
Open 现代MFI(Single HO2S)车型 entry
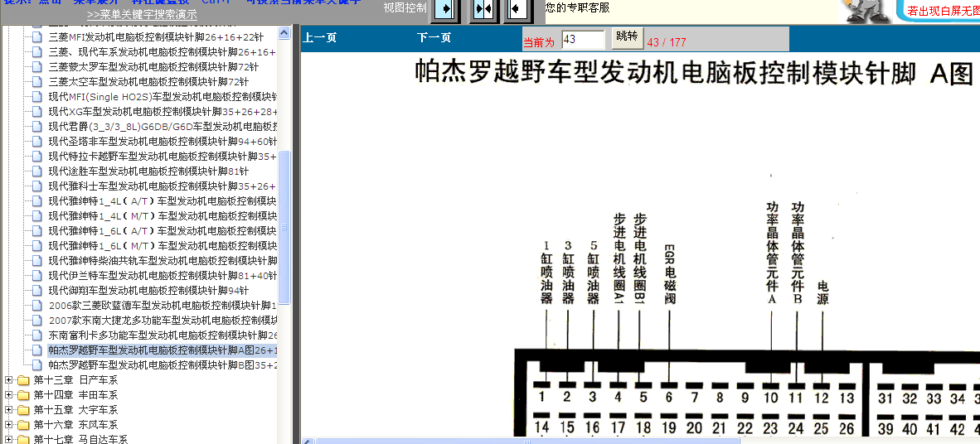pos(162,96)
